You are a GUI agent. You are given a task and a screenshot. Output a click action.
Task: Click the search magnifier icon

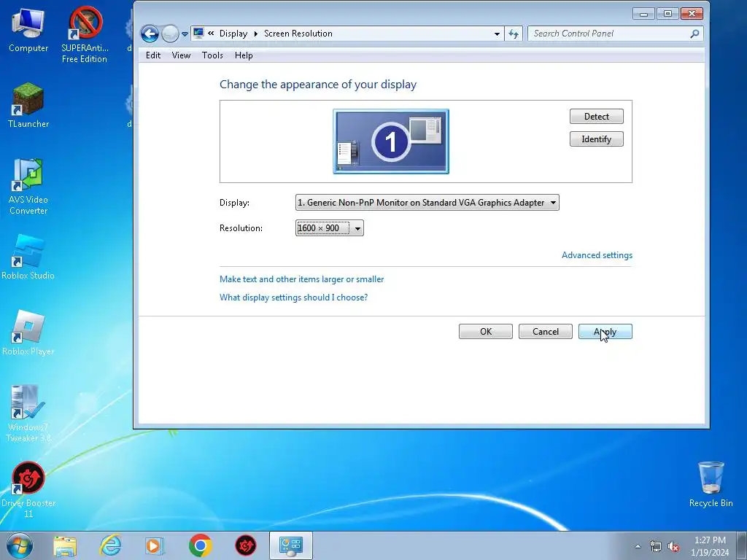[x=694, y=34]
